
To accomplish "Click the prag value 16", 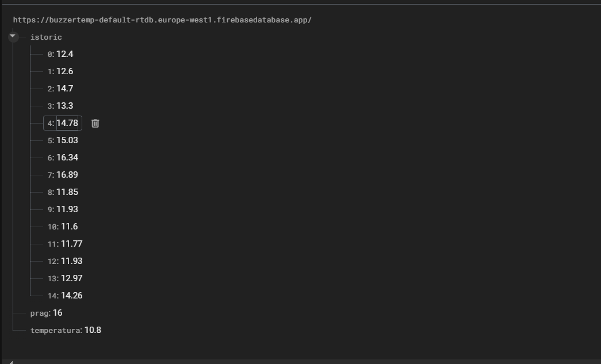I will tap(58, 313).
